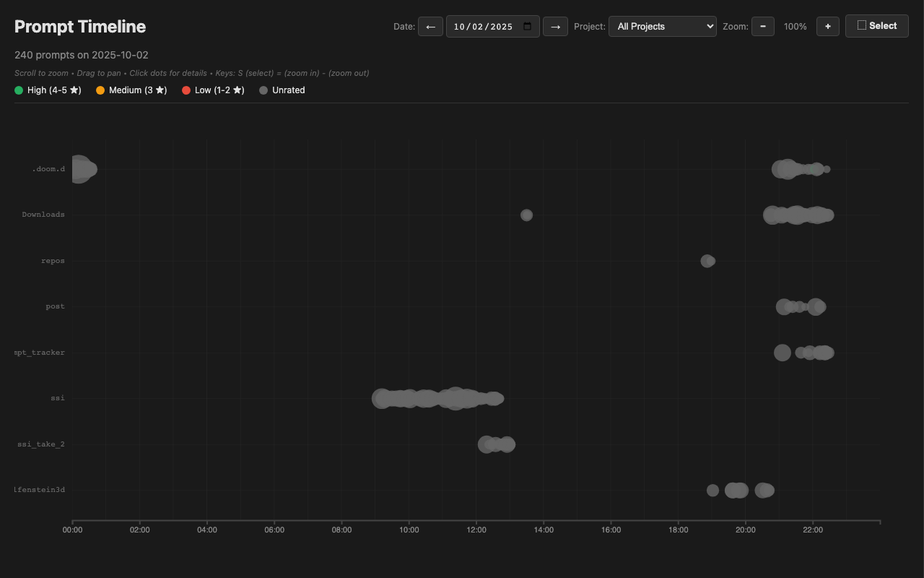Click the red Low rating legend dot
The height and width of the screenshot is (578, 924).
click(x=186, y=90)
